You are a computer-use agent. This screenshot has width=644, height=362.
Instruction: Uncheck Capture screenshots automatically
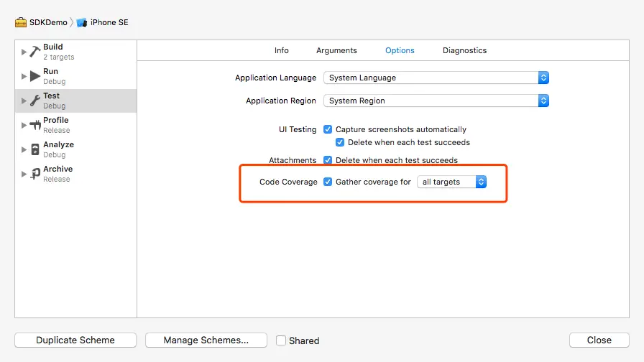tap(328, 129)
